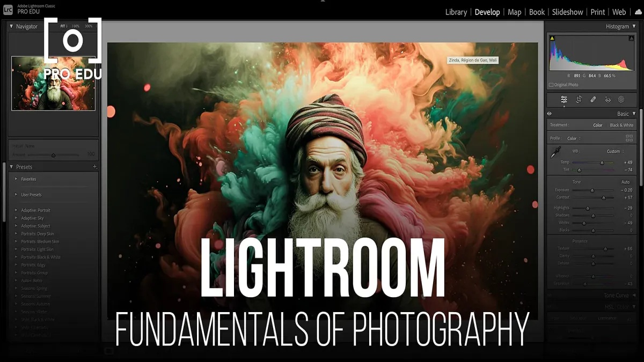This screenshot has height=362, width=644.
Task: Pick the White Balance eyedropper
Action: [555, 153]
